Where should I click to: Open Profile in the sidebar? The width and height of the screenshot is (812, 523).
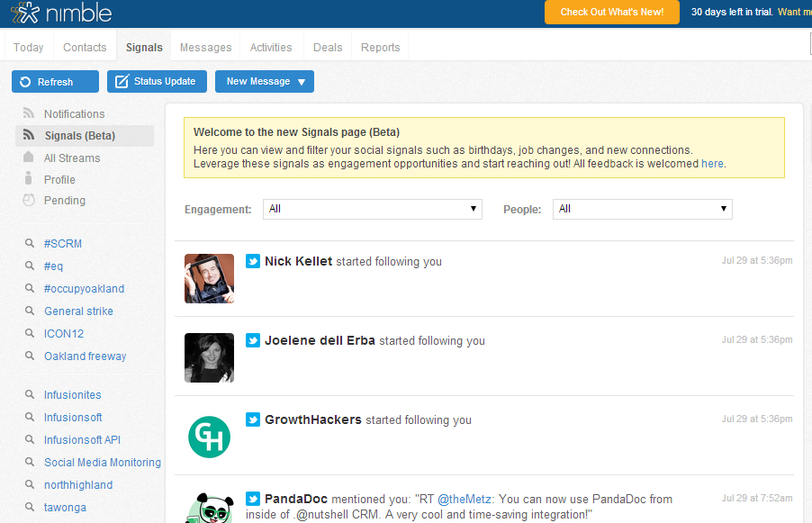tap(59, 180)
